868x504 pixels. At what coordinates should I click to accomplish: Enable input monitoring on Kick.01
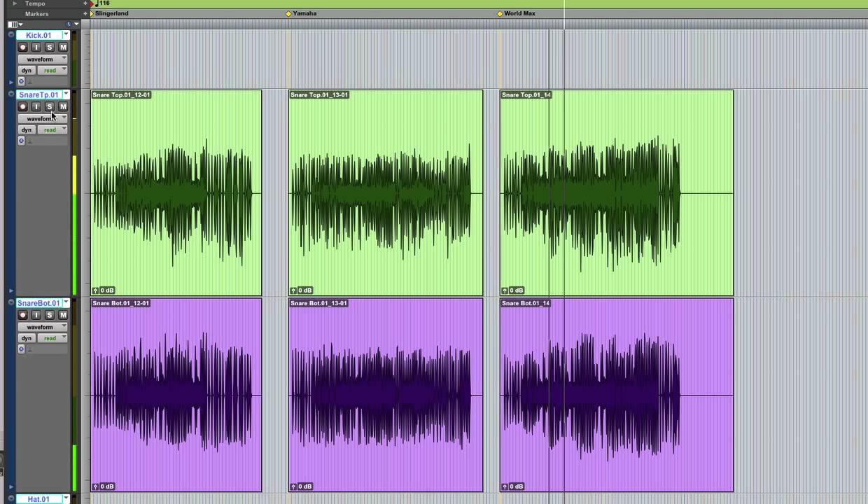point(36,47)
